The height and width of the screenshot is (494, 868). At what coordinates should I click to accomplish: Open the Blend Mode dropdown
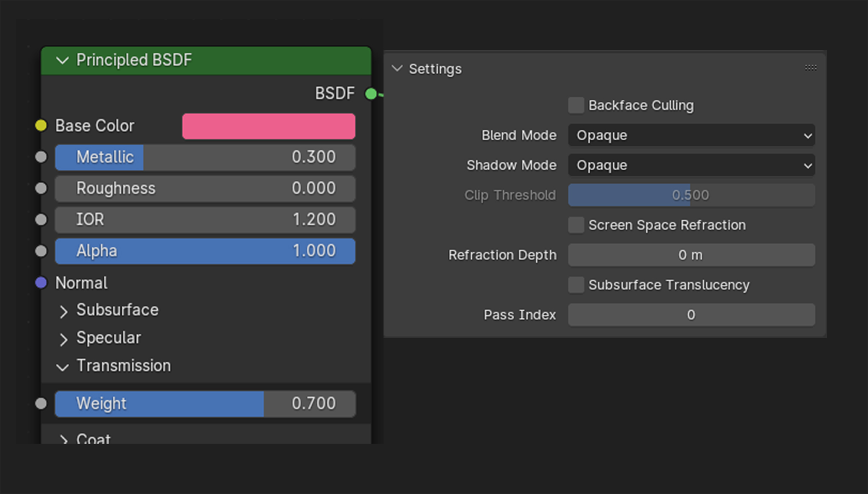[x=691, y=135]
